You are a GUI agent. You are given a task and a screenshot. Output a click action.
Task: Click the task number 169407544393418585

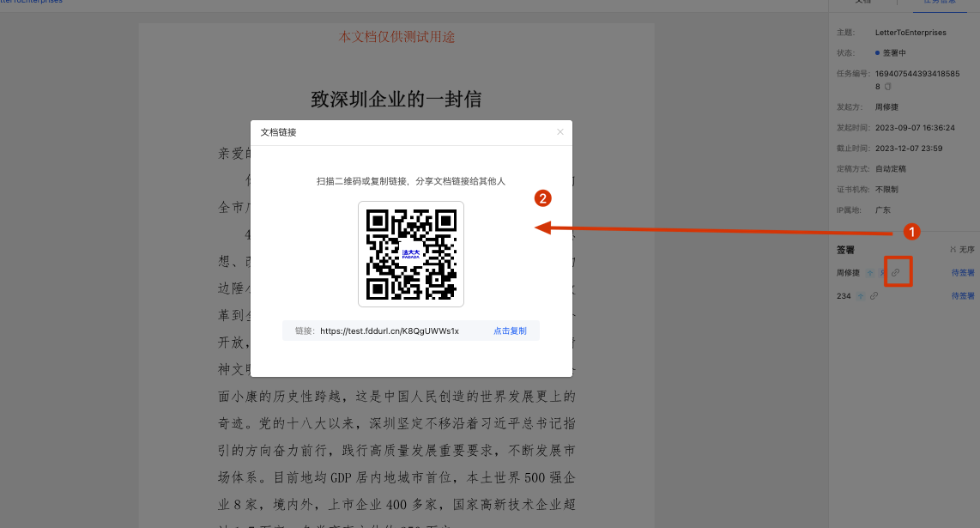point(916,74)
